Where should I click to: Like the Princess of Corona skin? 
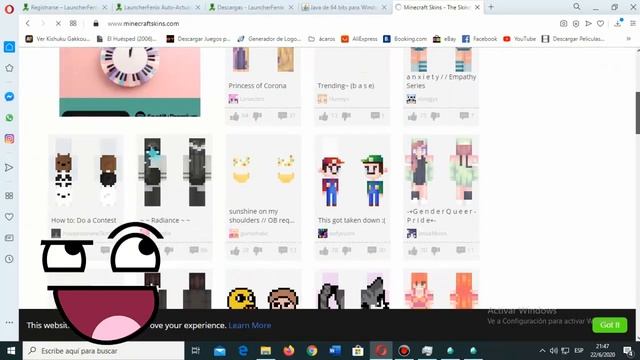click(235, 116)
